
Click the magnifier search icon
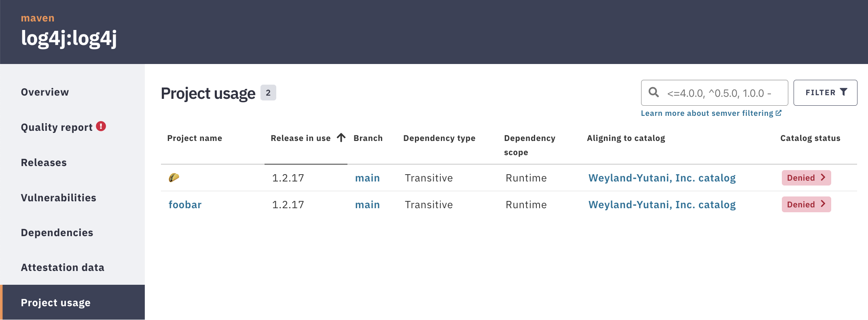(x=654, y=92)
